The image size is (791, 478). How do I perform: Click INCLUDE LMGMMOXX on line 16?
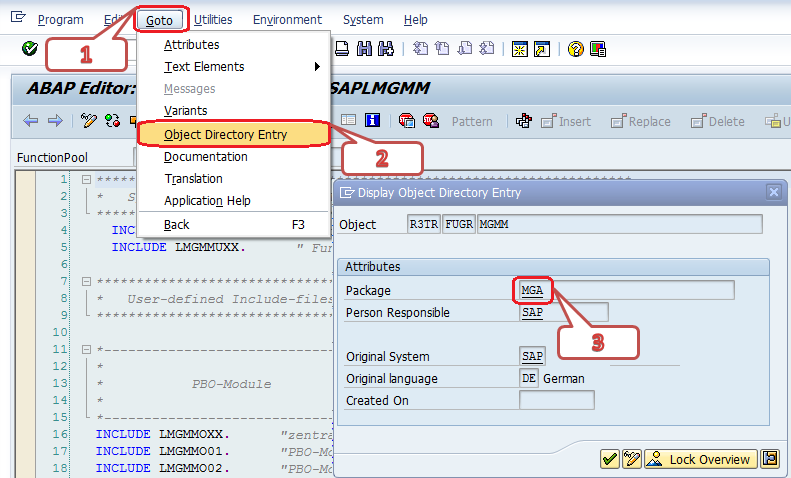coord(162,434)
